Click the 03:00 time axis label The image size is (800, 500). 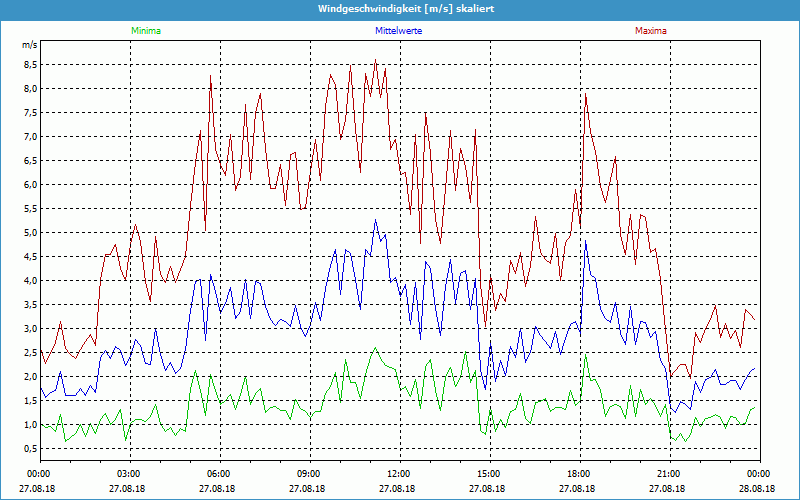click(131, 474)
